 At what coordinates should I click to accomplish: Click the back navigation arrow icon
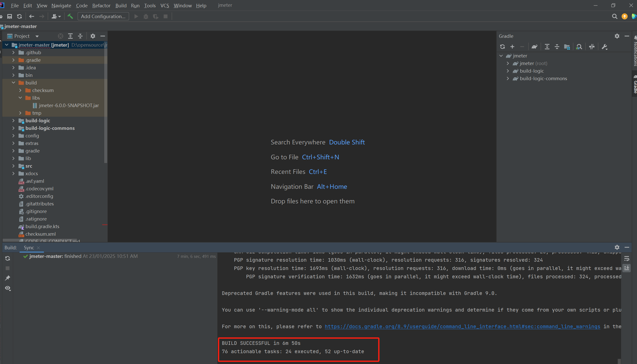[32, 16]
